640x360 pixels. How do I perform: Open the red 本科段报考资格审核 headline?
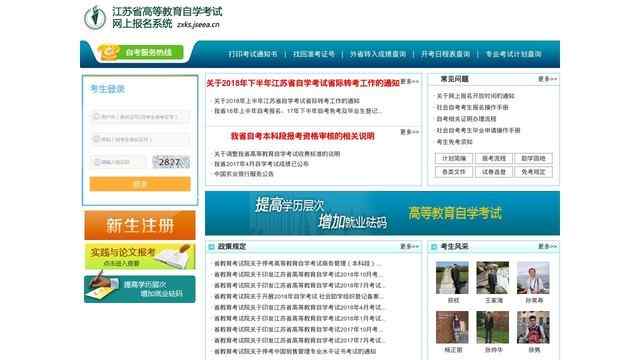coord(302,136)
